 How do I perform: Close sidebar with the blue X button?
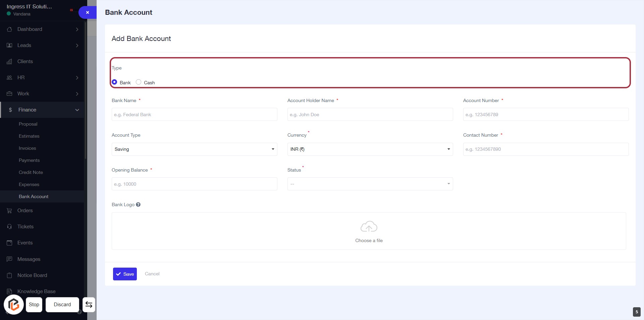[88, 12]
